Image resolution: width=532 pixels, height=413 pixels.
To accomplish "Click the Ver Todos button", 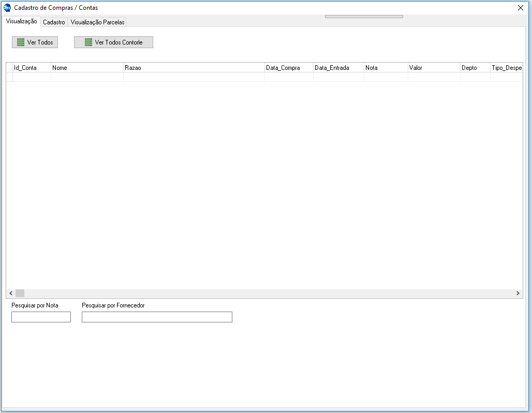I will [x=35, y=42].
